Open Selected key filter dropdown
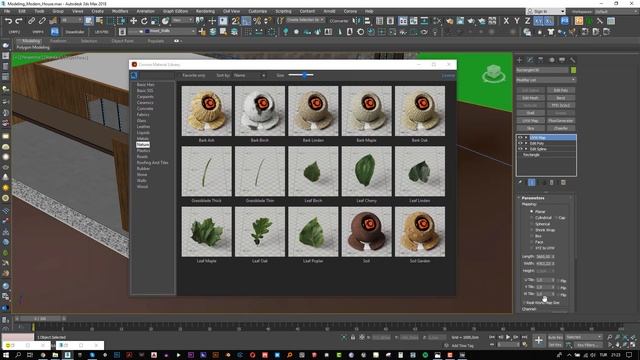The width and height of the screenshot is (640, 360). tap(584, 337)
